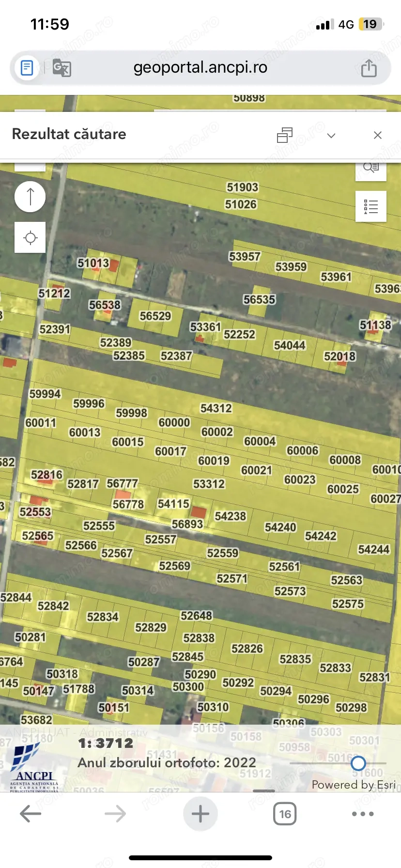Open the search results map widget

370,169
